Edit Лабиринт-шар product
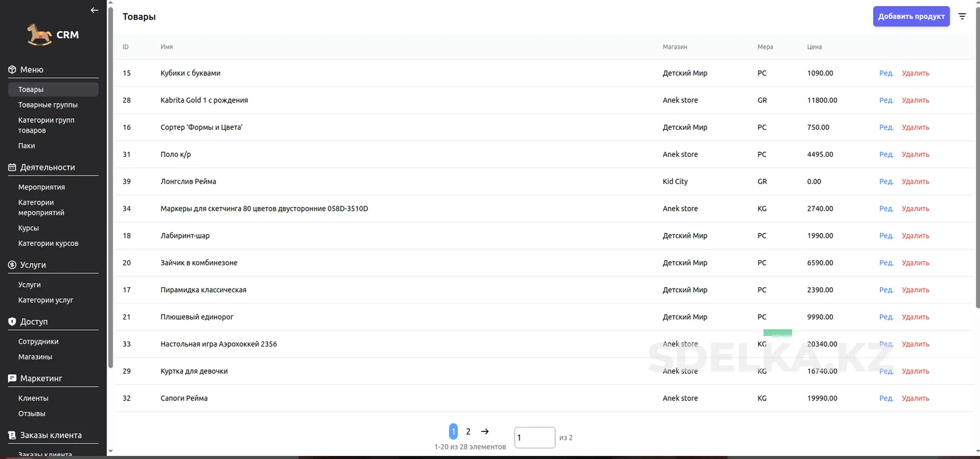This screenshot has width=980, height=459. (886, 236)
